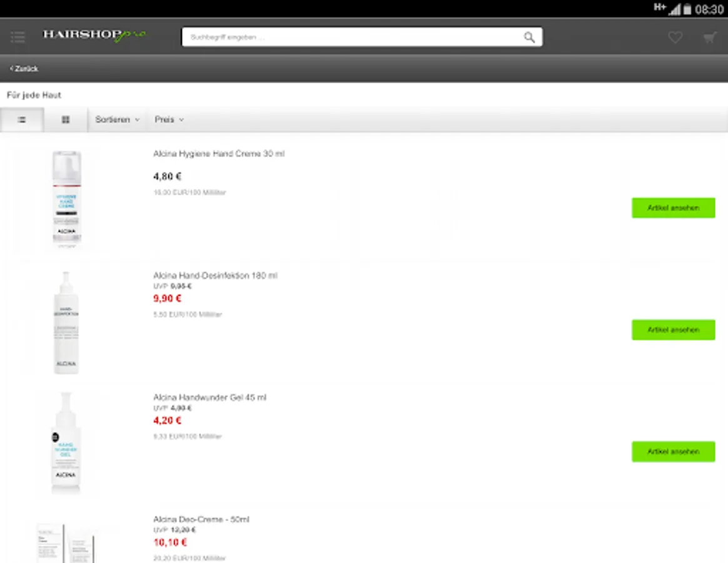Image resolution: width=728 pixels, height=563 pixels.
Task: Open Alcina Deo-Creme - 50ml title
Action: click(201, 519)
